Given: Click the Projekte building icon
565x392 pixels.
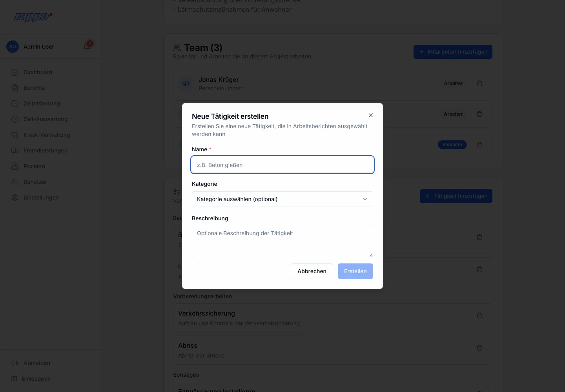Looking at the screenshot, I should coord(15,166).
